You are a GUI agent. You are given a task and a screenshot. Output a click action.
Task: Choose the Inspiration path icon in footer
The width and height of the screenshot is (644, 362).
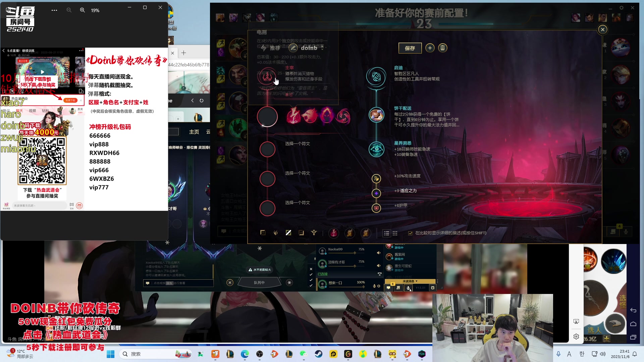click(314, 233)
